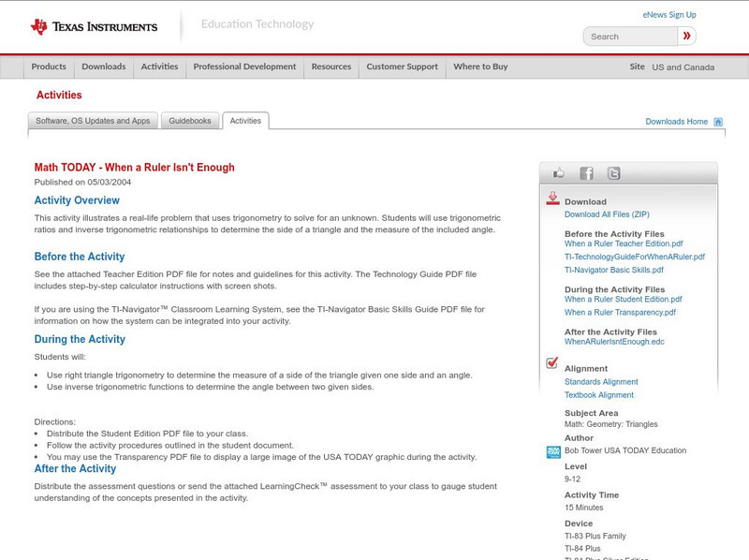Viewport: 749px width, 560px height.
Task: Click the home icon beside Downloads Home
Action: point(718,122)
